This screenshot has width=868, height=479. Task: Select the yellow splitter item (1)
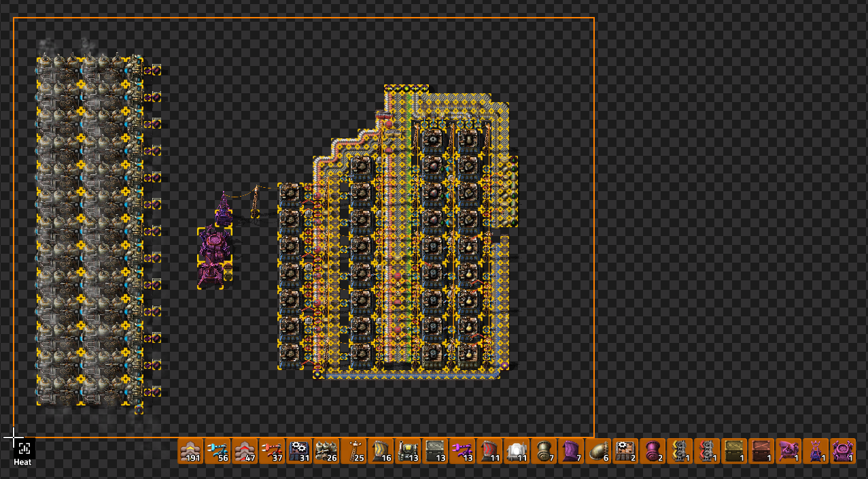[x=680, y=451]
